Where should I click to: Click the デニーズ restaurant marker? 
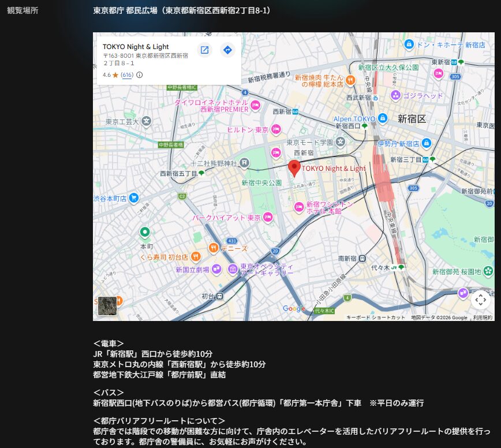click(213, 248)
